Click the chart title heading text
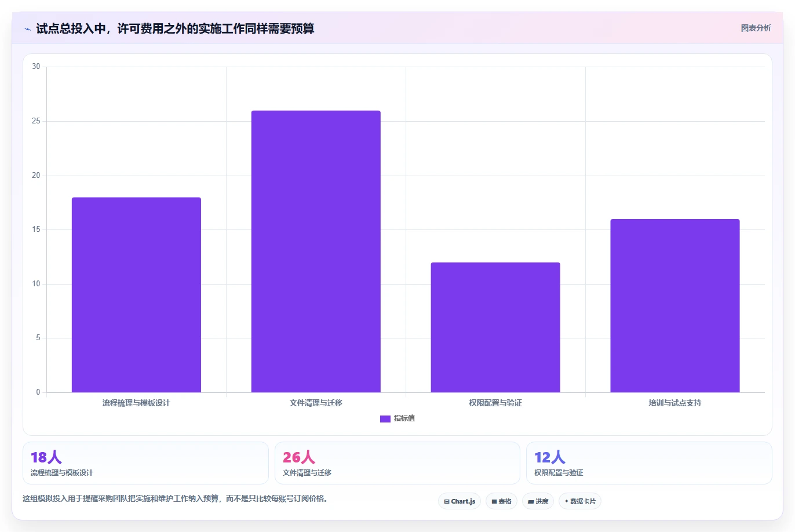This screenshot has width=795, height=532. tap(175, 28)
